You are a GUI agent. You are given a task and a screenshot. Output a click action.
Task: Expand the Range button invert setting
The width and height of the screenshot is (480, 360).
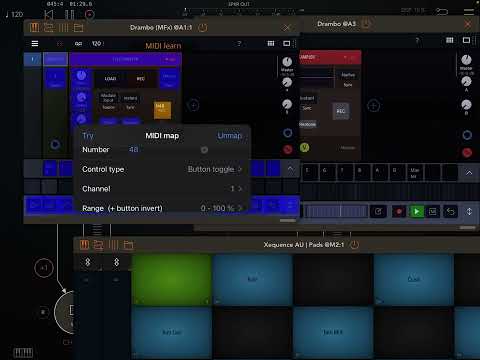[x=162, y=208]
